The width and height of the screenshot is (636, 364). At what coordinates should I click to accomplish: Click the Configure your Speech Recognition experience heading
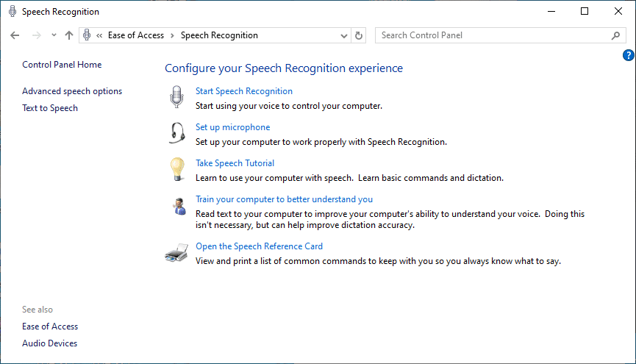click(x=284, y=68)
